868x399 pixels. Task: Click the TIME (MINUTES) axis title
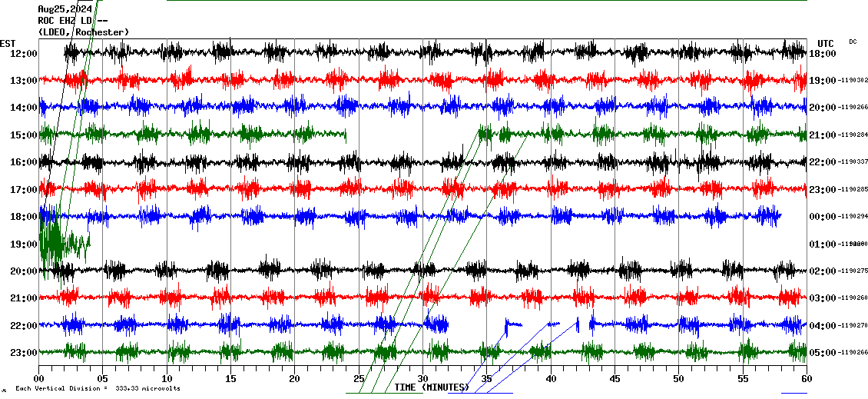pyautogui.click(x=432, y=387)
